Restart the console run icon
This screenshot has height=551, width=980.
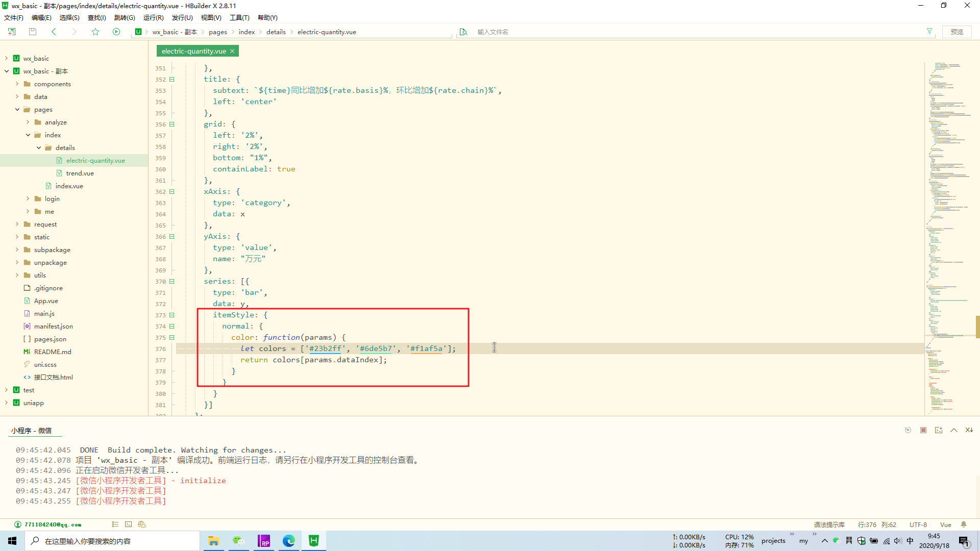[x=908, y=430]
